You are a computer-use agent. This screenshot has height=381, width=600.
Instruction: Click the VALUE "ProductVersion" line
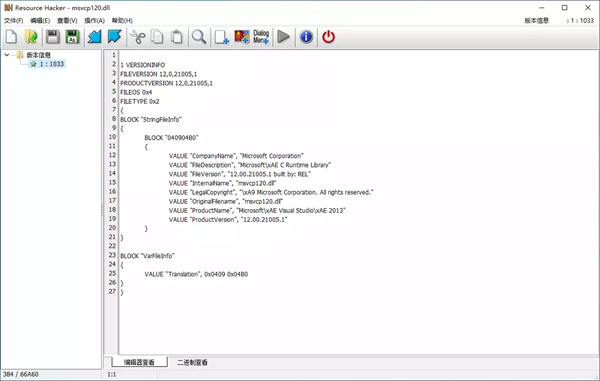click(228, 220)
